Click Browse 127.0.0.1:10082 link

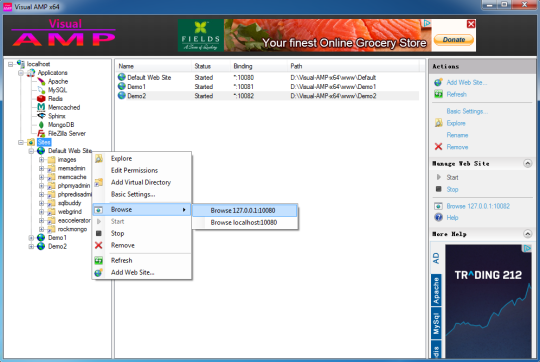pyautogui.click(x=478, y=206)
